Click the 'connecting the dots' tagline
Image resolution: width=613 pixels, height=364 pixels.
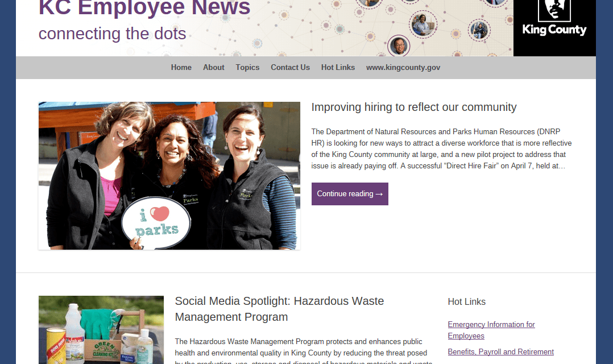pos(112,33)
